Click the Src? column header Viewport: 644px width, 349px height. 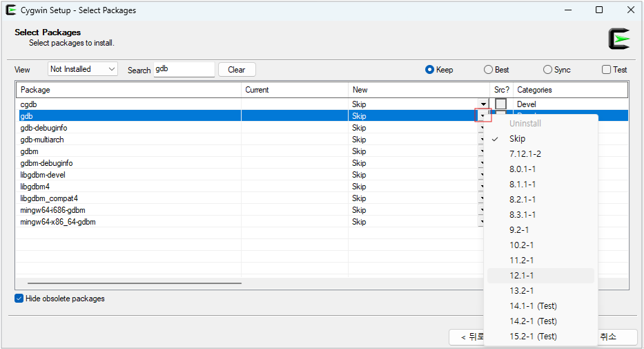click(x=502, y=90)
